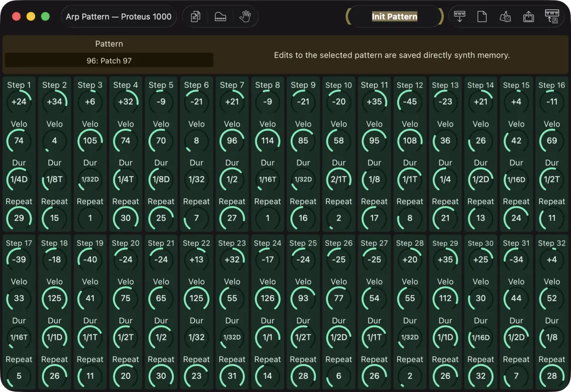Click the hand panic icon

pyautogui.click(x=245, y=17)
